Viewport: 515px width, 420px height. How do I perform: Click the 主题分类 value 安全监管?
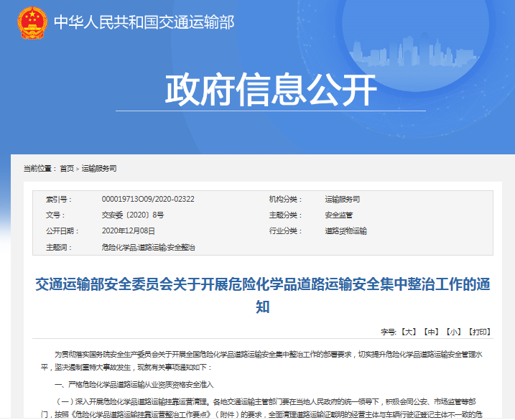pos(338,215)
